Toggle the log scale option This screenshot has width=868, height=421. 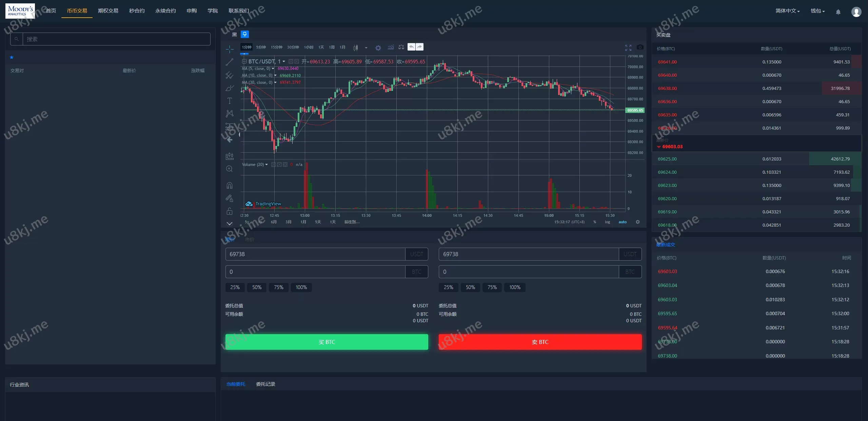[607, 222]
